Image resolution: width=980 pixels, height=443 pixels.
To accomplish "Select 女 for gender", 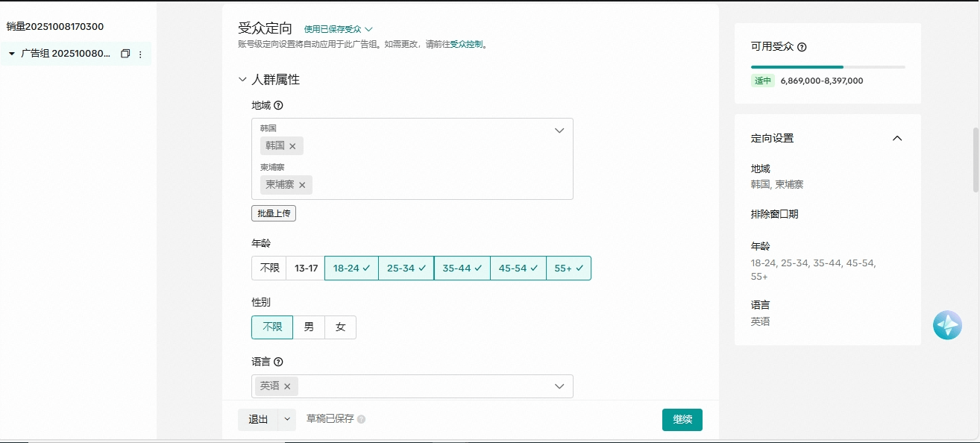I will coord(340,327).
